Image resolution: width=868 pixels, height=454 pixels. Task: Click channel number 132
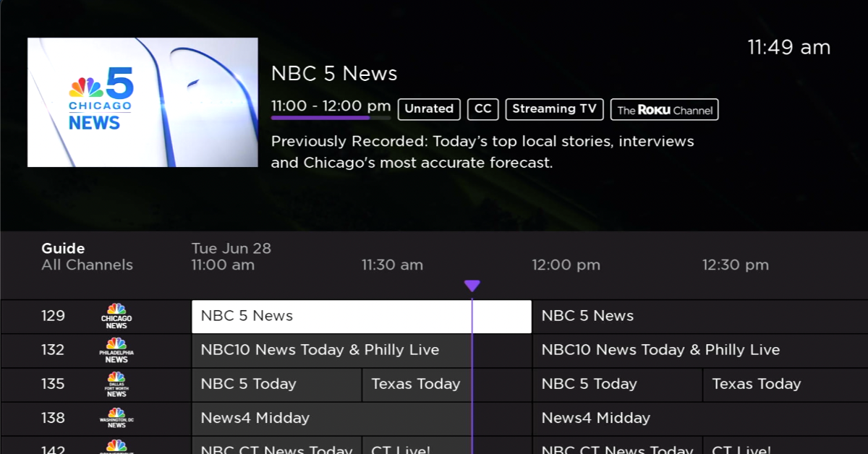point(53,350)
